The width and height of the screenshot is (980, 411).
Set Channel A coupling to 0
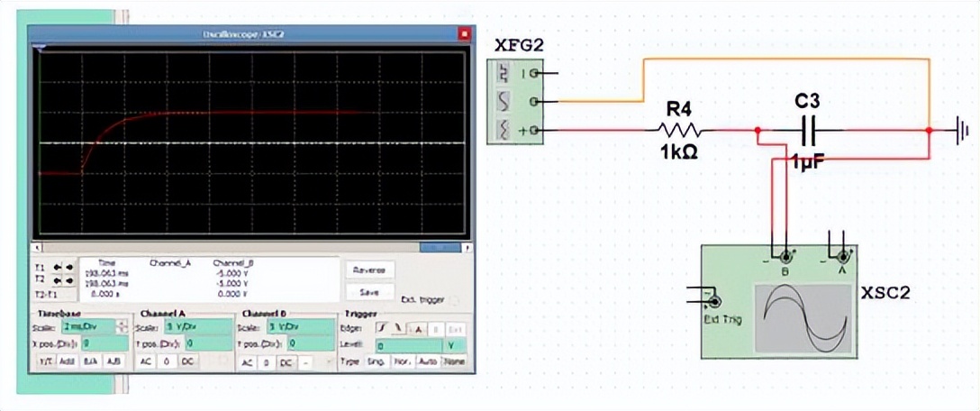(167, 361)
